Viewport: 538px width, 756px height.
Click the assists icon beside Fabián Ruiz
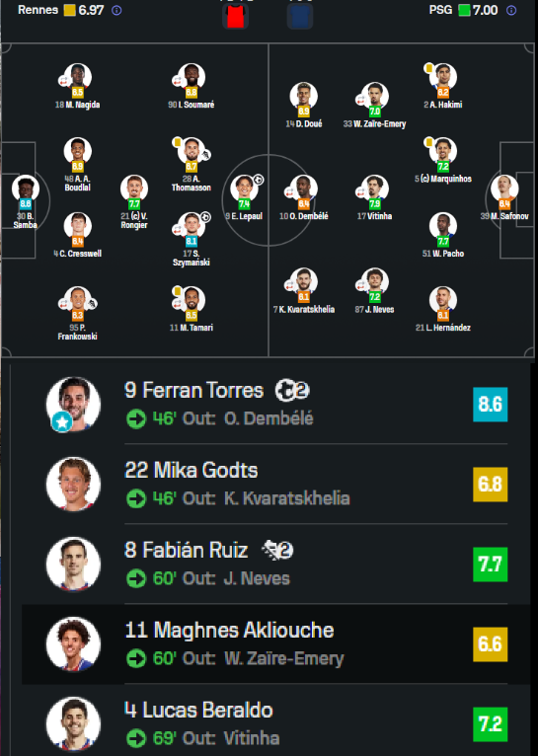pos(277,551)
